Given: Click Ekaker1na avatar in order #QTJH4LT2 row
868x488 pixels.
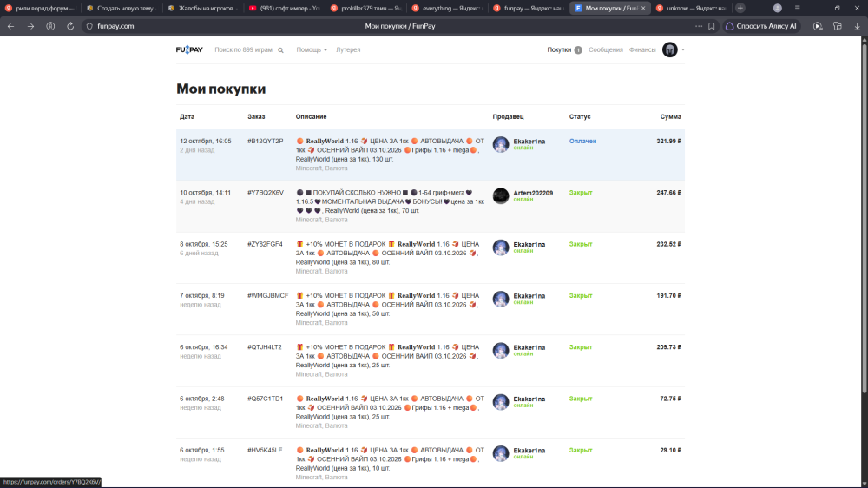Looking at the screenshot, I should click(501, 351).
